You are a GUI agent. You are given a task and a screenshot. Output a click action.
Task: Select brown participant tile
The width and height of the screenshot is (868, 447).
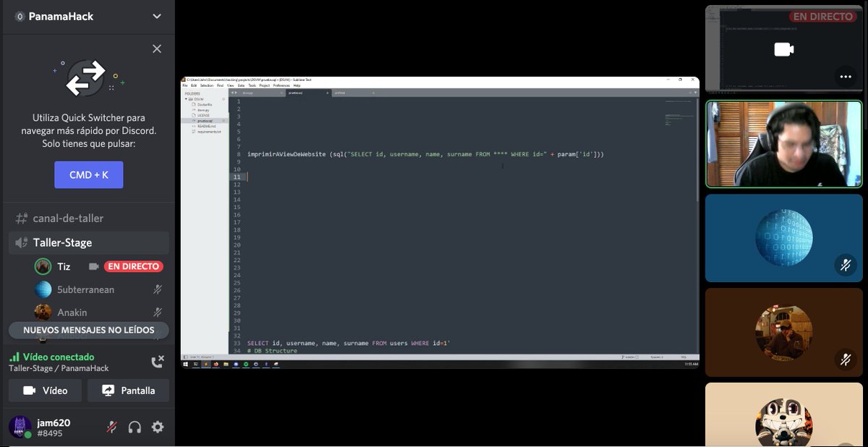pos(784,332)
